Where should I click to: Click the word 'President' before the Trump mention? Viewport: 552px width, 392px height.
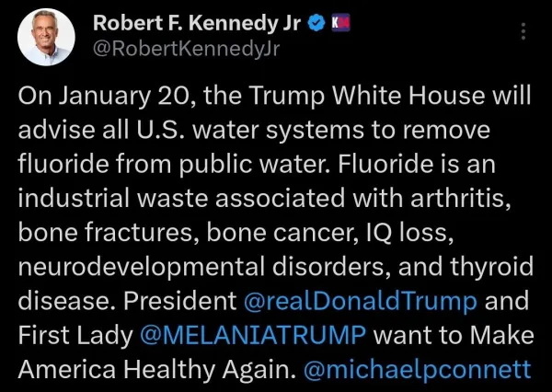click(180, 302)
